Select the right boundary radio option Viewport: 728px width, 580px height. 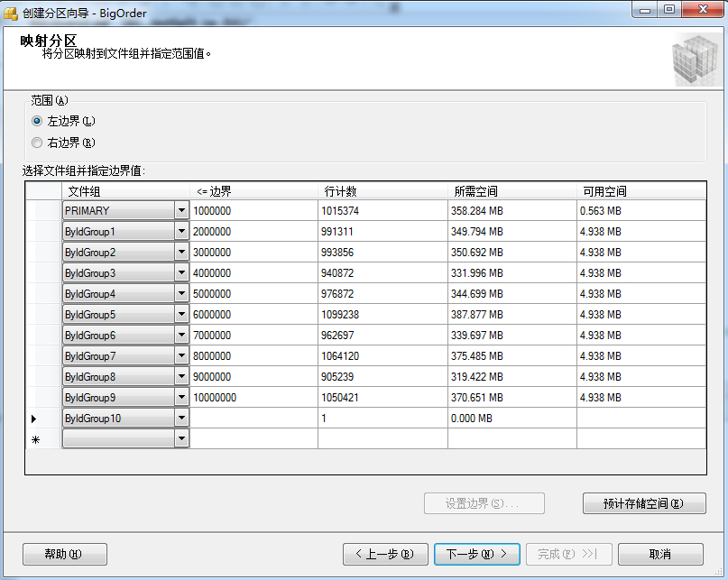37,143
